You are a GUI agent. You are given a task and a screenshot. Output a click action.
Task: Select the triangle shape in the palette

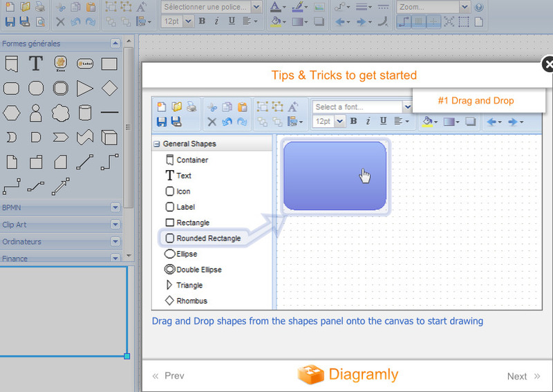[x=85, y=88]
